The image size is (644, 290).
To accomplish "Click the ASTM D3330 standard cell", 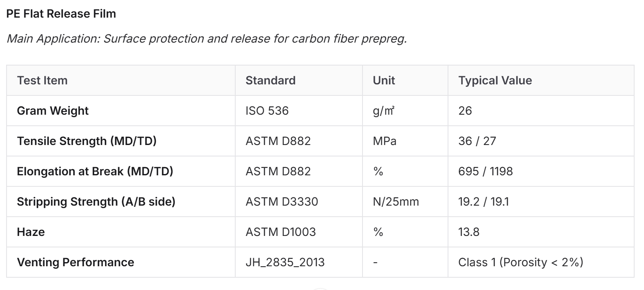I will point(282,202).
